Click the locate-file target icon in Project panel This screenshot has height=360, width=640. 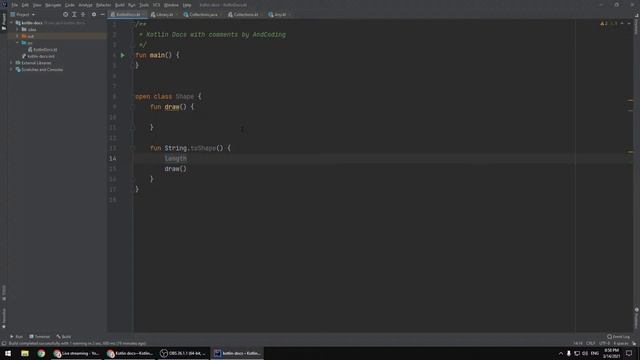pyautogui.click(x=65, y=14)
